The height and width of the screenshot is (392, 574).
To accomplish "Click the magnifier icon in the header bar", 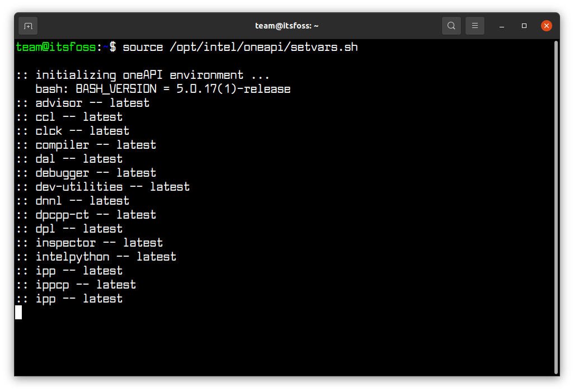I will (x=451, y=25).
